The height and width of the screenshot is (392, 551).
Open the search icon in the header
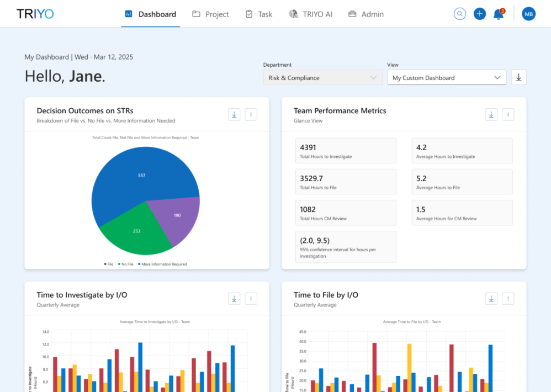point(459,14)
